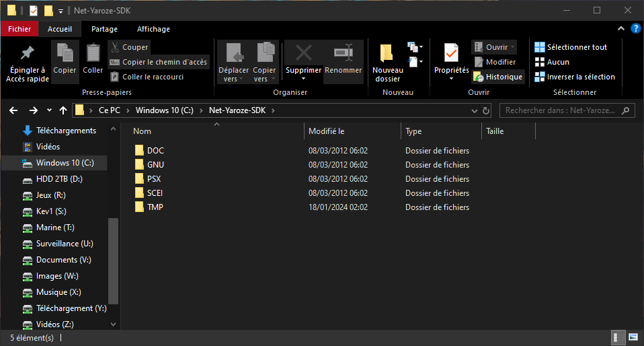Switch to the Affichage tab

point(153,29)
